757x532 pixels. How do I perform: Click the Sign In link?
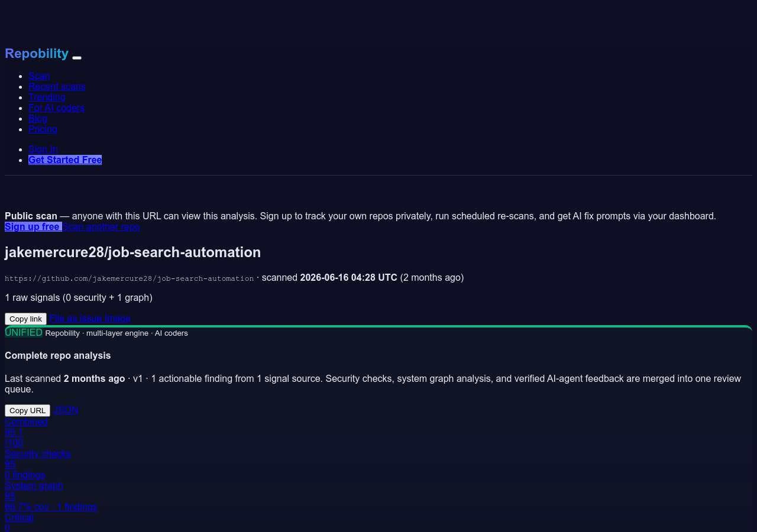coord(43,149)
